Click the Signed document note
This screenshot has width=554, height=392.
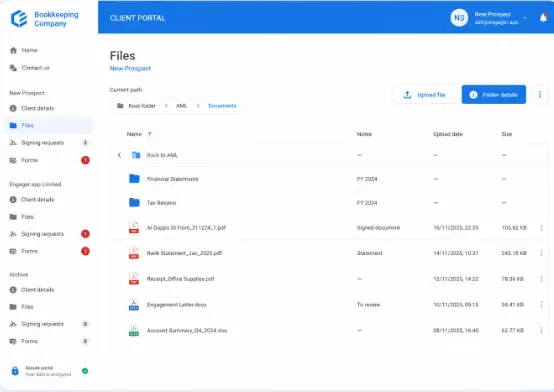[378, 228]
